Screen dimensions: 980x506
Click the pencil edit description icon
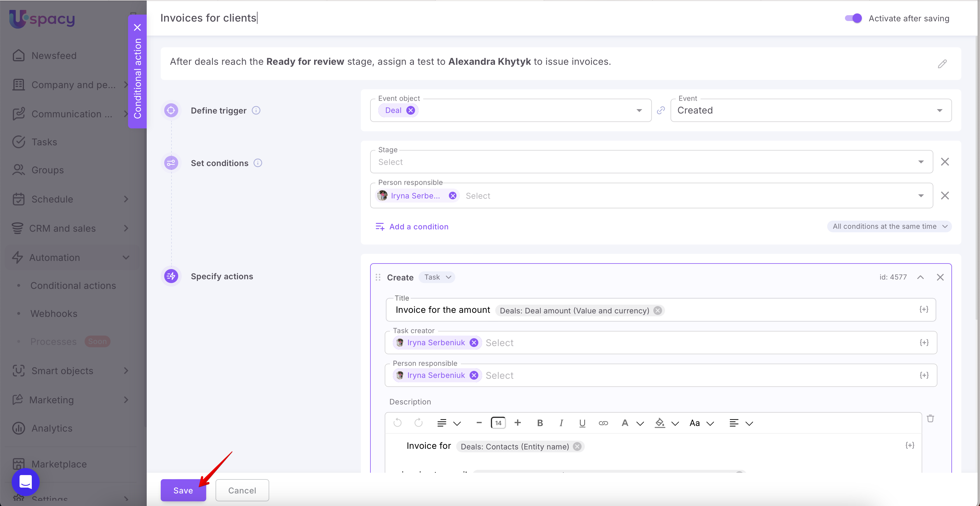[942, 64]
